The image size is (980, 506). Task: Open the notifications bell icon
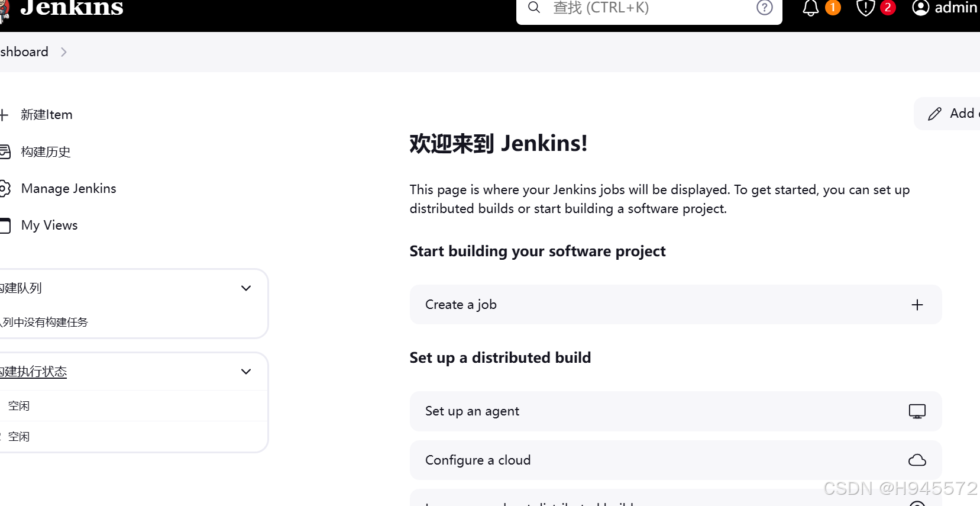click(x=811, y=7)
